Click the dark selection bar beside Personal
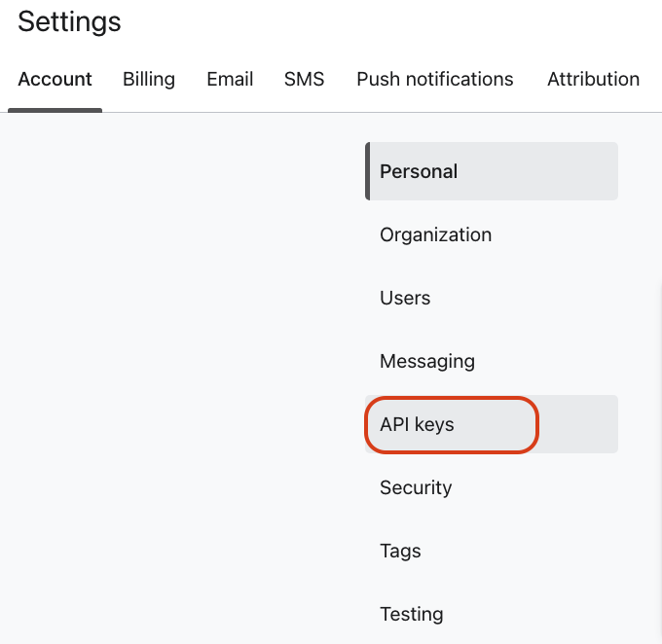Screen dimensions: 662x644 368,171
